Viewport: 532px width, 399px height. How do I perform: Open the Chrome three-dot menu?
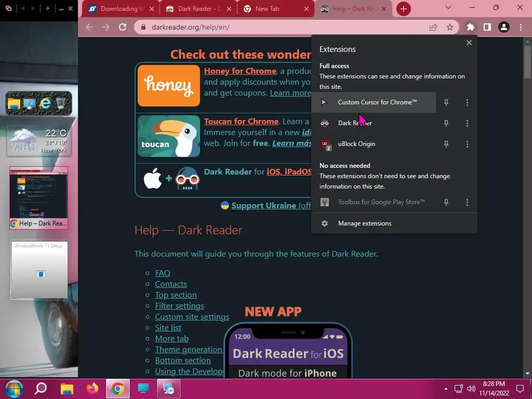click(x=521, y=27)
